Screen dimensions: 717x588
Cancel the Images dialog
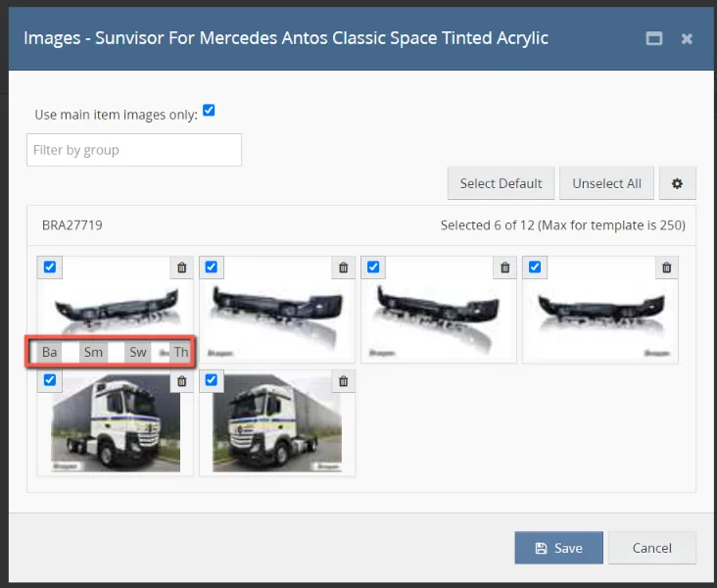coord(652,548)
